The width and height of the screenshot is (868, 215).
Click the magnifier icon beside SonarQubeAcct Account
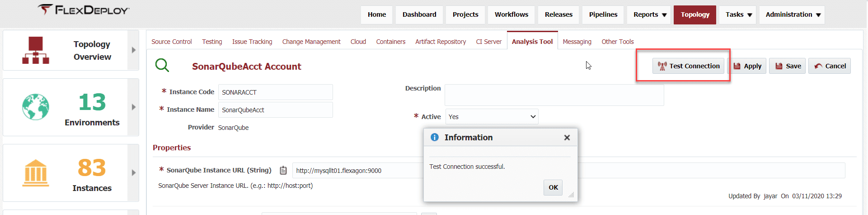click(x=162, y=65)
